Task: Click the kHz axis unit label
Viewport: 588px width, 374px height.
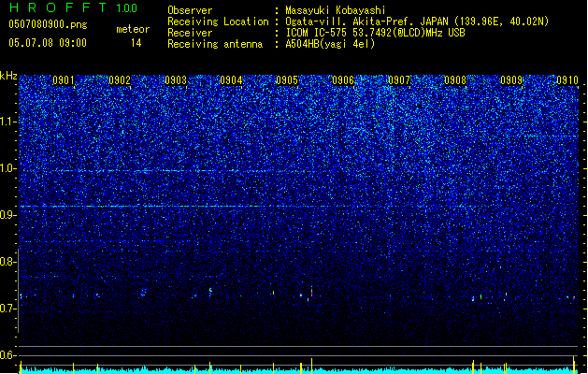Action: tap(8, 76)
